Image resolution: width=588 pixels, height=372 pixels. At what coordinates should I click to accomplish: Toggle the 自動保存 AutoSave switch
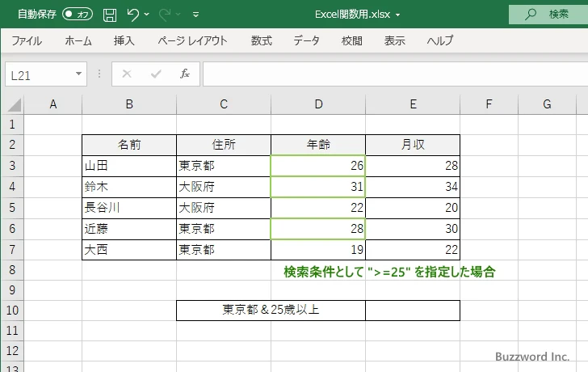tap(78, 14)
